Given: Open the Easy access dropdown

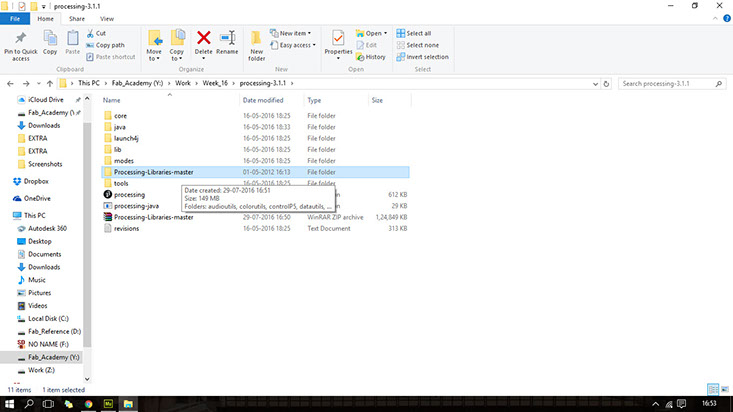Looking at the screenshot, I should coord(293,45).
